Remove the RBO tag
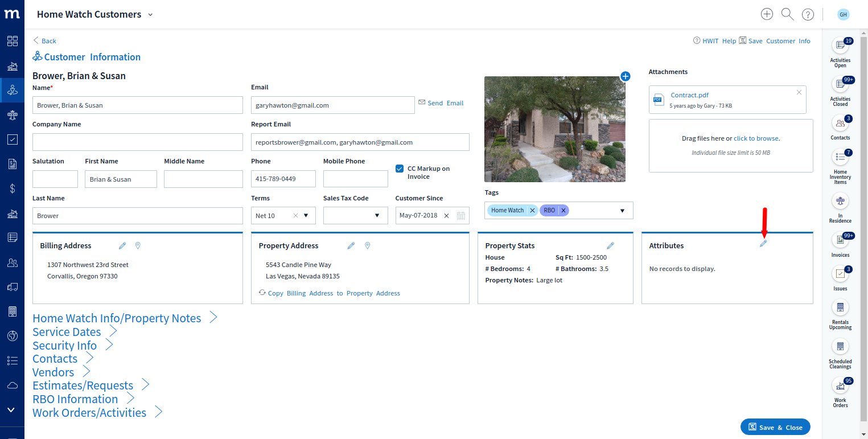Viewport: 868px width, 439px height. [563, 210]
